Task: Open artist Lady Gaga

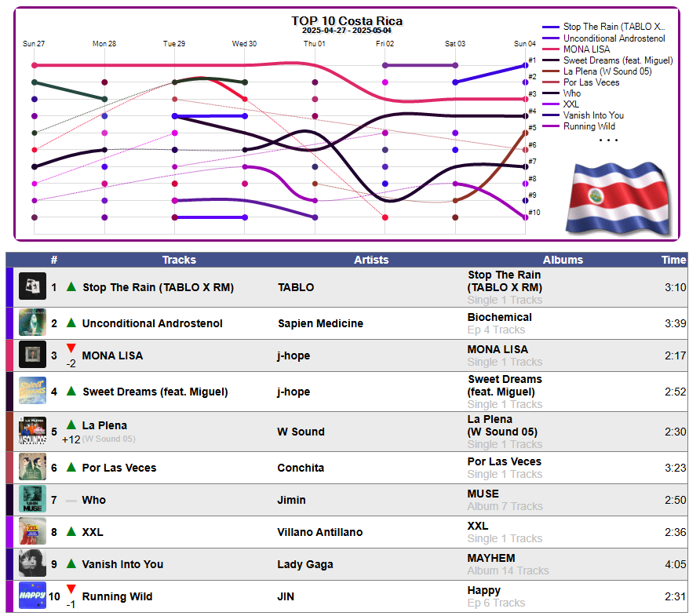Action: coord(305,564)
